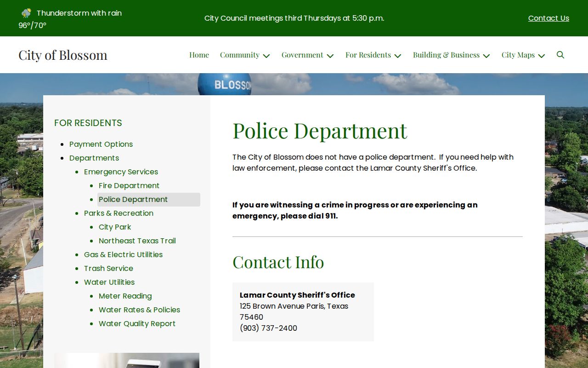Viewport: 588px width, 368px height.
Task: Expand the Building & Business chevron
Action: tap(486, 56)
